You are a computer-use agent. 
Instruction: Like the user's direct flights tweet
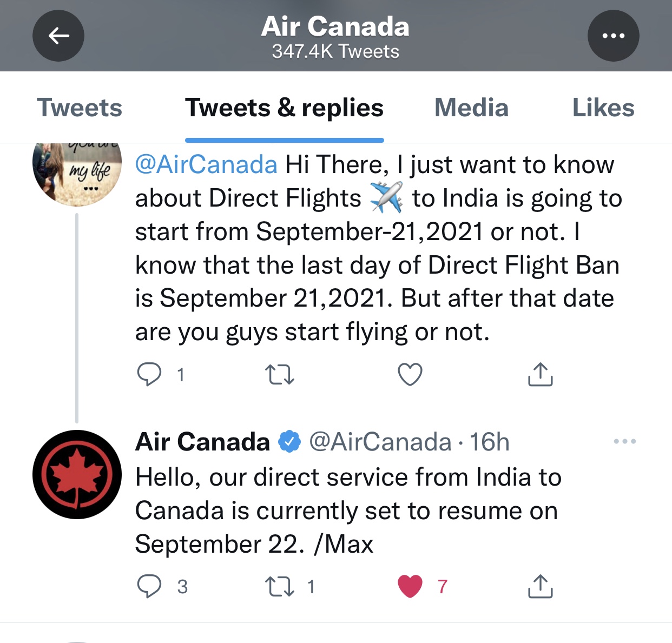click(410, 374)
